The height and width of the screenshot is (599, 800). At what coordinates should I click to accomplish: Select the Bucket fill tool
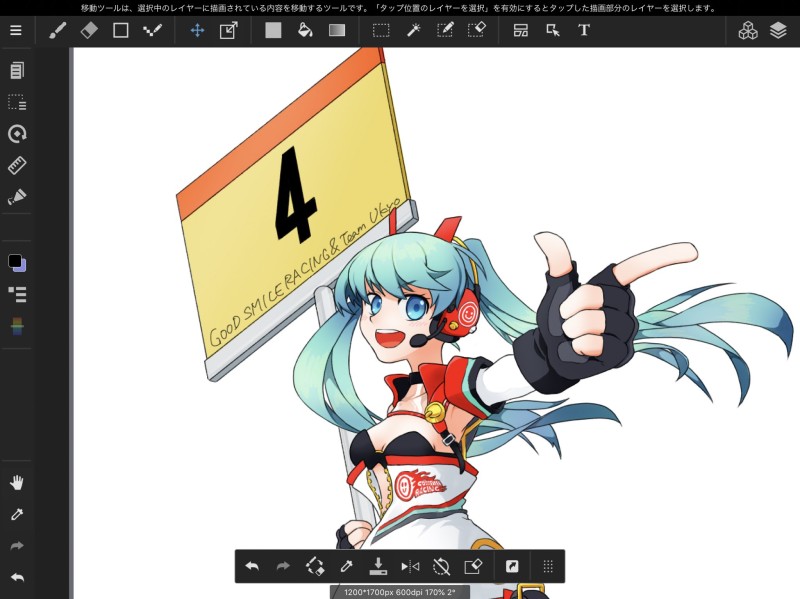point(305,31)
